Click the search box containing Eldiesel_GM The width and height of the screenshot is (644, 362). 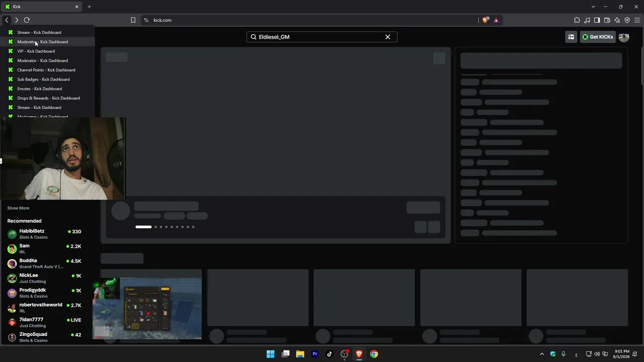coord(321,37)
